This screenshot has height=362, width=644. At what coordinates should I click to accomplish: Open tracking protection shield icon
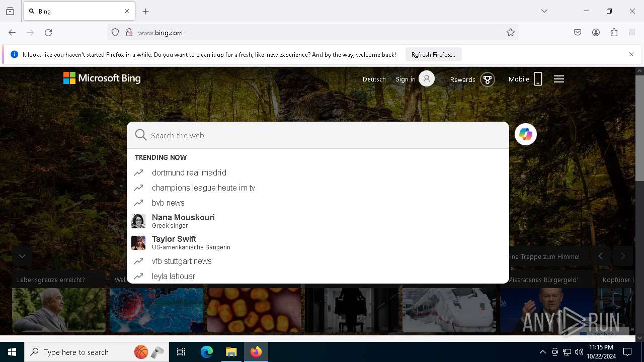pos(115,33)
